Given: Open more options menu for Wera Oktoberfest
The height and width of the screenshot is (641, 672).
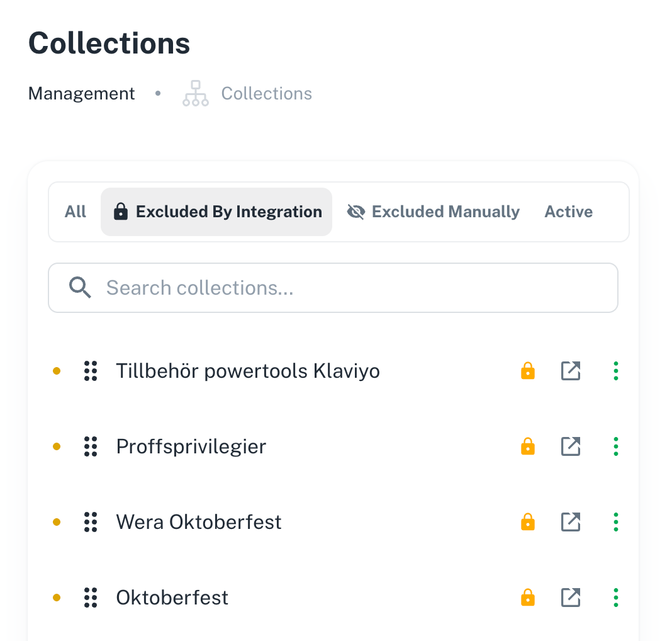Looking at the screenshot, I should (616, 522).
